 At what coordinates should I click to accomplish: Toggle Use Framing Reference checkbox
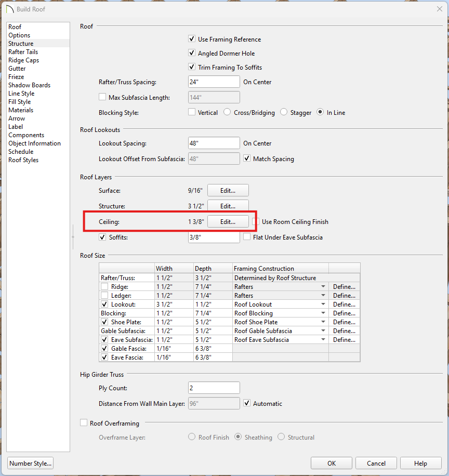tap(192, 39)
